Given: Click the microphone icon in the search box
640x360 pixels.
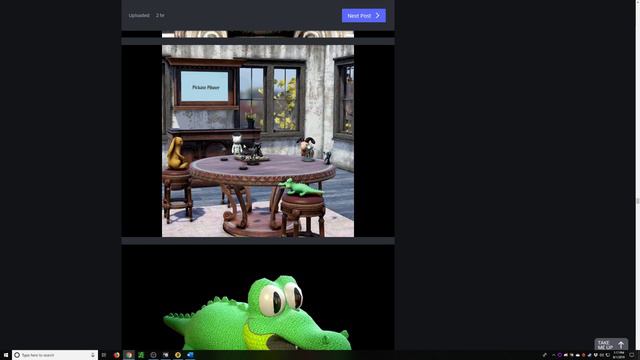Looking at the screenshot, I should coord(93,355).
